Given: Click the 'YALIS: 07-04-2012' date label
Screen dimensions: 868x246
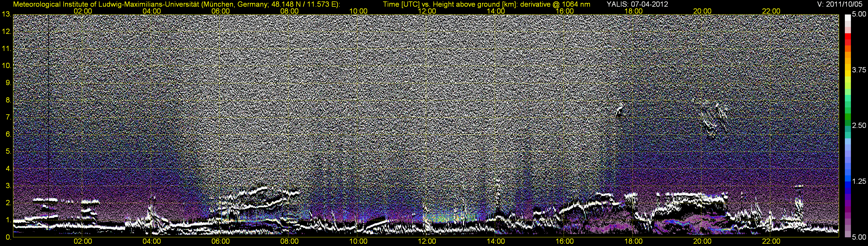Looking at the screenshot, I should coord(637,4).
